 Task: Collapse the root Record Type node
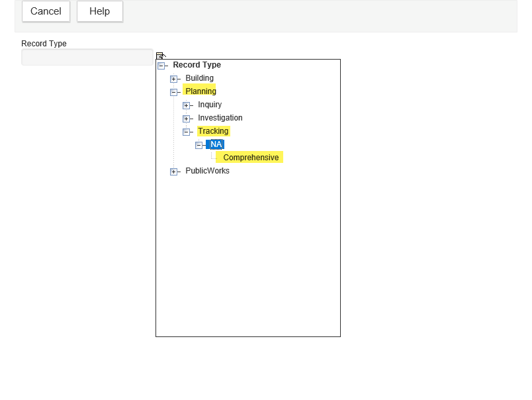[x=161, y=66]
